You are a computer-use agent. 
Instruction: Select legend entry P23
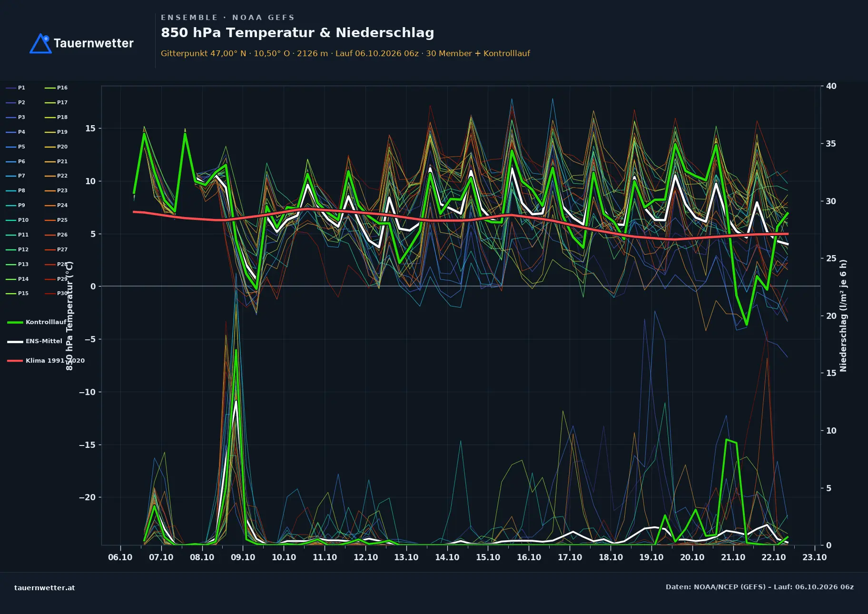coord(56,190)
